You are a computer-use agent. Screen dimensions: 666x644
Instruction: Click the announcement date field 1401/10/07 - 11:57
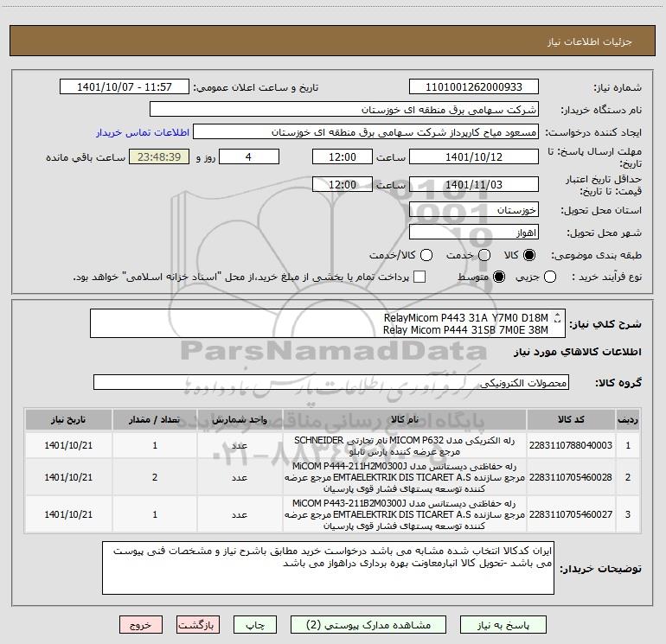(x=125, y=87)
